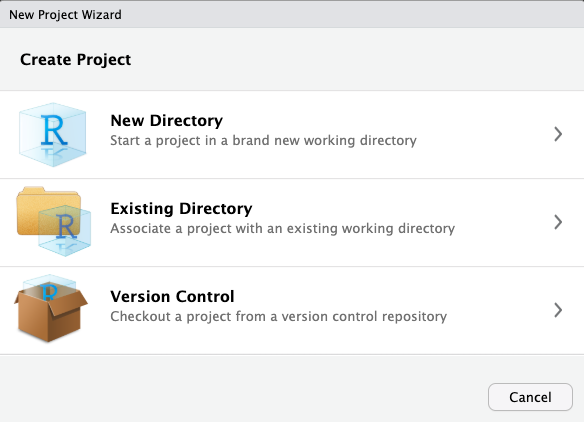Click the R peeking out of the box

click(x=49, y=292)
